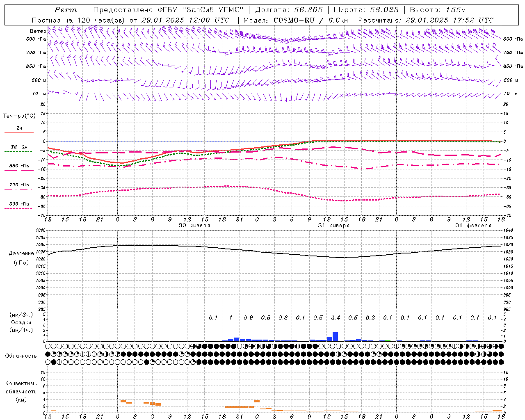Click the dotted "500 гПа" temperature legend line
This screenshot has height=420, width=525.
[18, 208]
